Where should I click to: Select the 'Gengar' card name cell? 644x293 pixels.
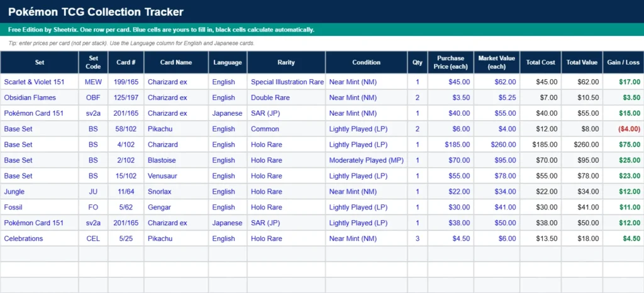point(176,207)
